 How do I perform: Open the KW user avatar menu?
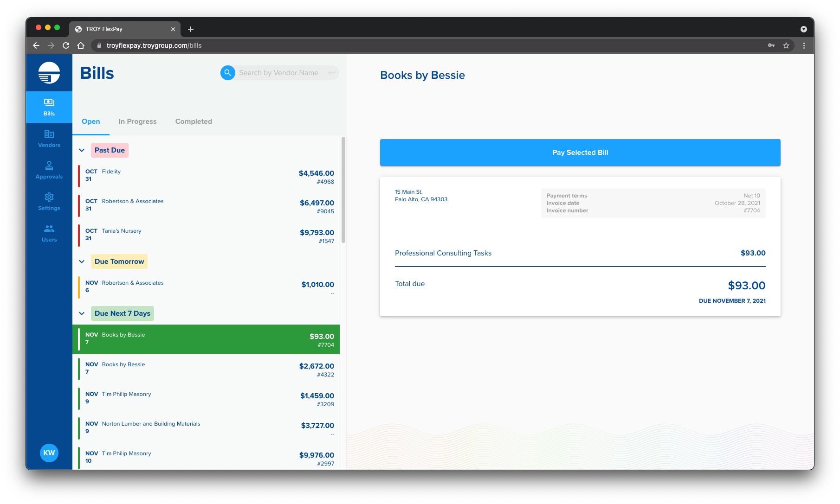[49, 453]
